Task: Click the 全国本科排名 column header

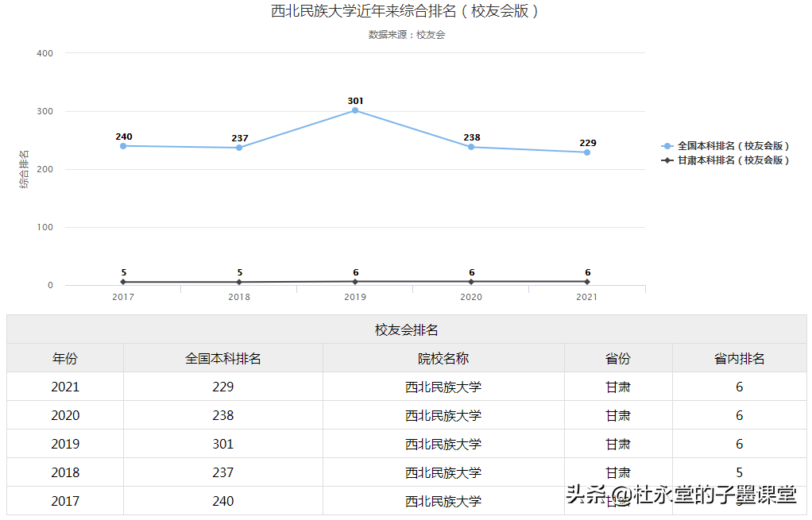Action: (x=222, y=358)
